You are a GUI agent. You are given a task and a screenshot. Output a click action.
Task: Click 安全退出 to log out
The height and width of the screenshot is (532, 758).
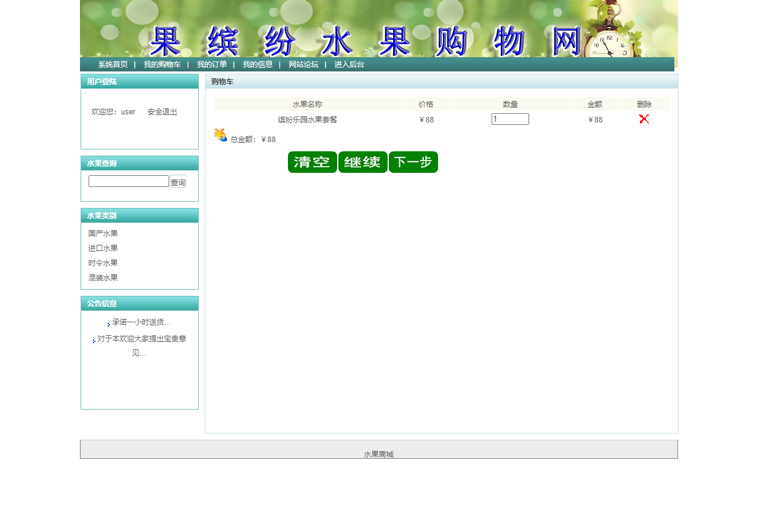pos(162,112)
